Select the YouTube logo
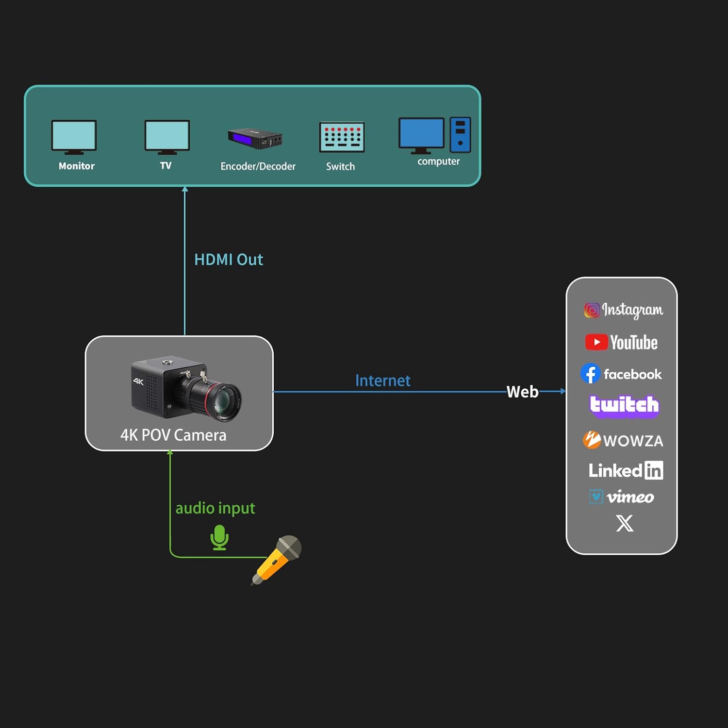The height and width of the screenshot is (728, 728). pyautogui.click(x=621, y=342)
